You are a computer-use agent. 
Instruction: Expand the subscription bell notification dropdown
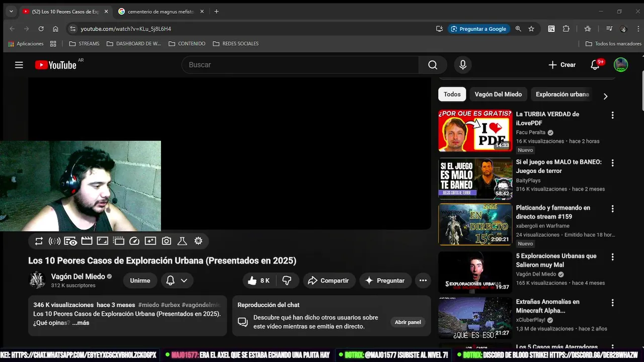[x=177, y=281]
